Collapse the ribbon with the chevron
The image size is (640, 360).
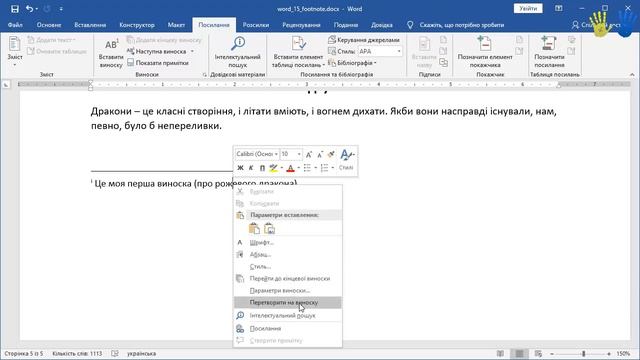[x=632, y=75]
